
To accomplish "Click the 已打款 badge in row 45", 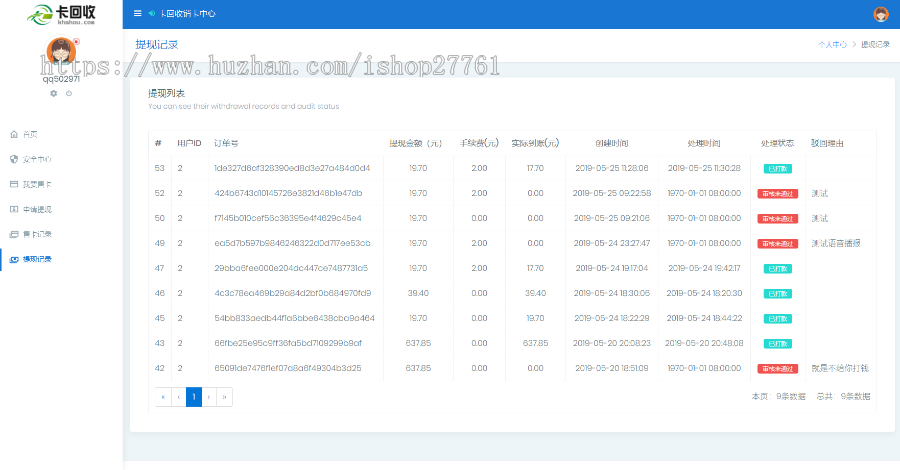I will click(x=778, y=318).
